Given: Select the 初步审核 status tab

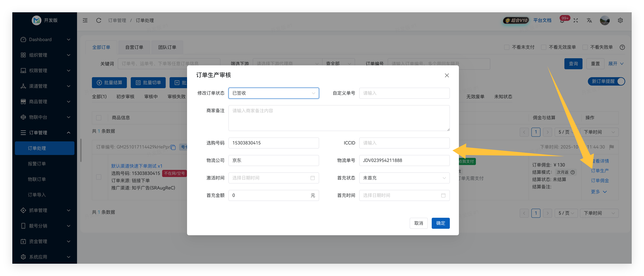Looking at the screenshot, I should [x=125, y=97].
